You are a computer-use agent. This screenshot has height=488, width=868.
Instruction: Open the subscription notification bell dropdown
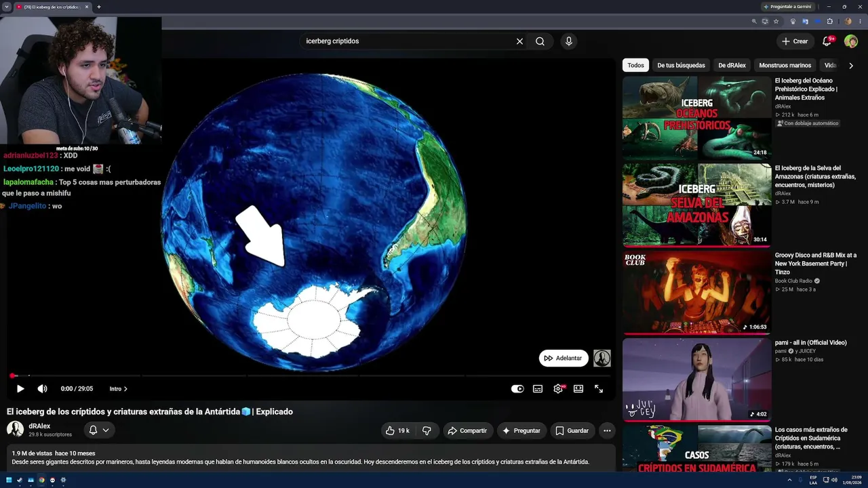99,430
